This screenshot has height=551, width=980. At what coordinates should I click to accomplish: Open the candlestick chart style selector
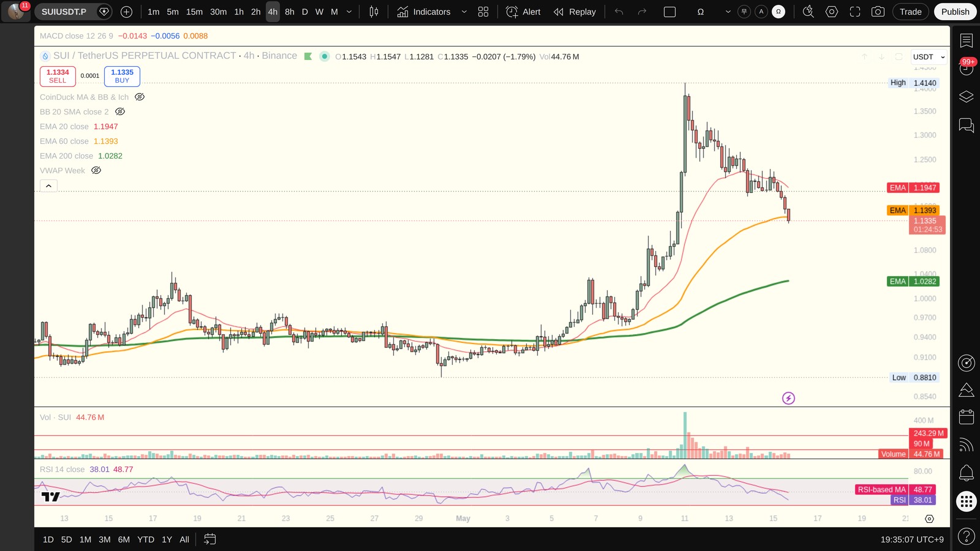pyautogui.click(x=374, y=12)
